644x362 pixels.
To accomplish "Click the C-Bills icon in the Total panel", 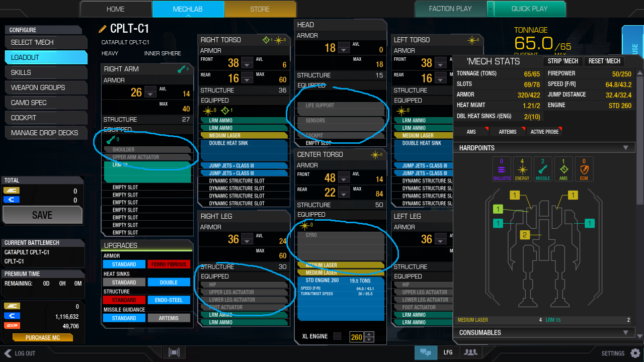I will [12, 200].
